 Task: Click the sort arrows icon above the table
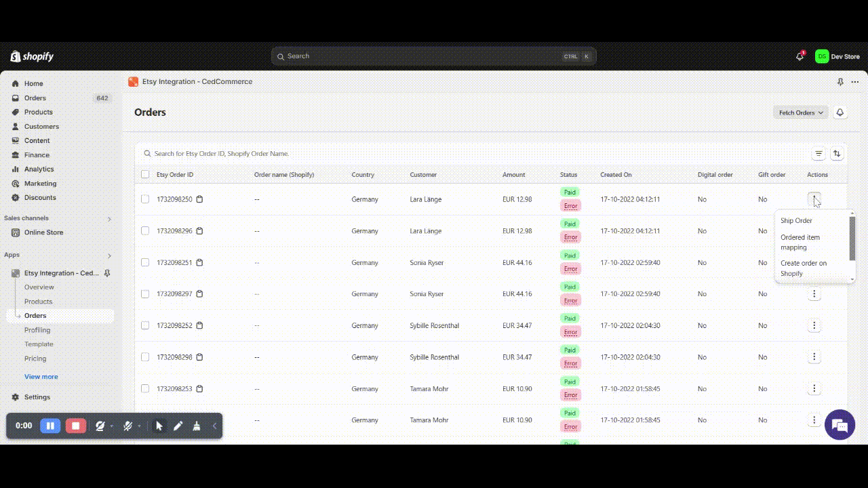[837, 154]
